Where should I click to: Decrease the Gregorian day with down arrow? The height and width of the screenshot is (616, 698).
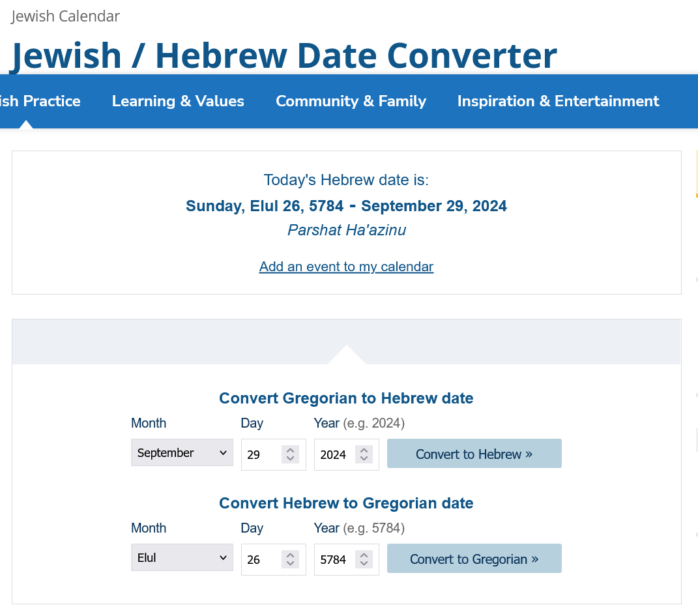[x=291, y=459]
